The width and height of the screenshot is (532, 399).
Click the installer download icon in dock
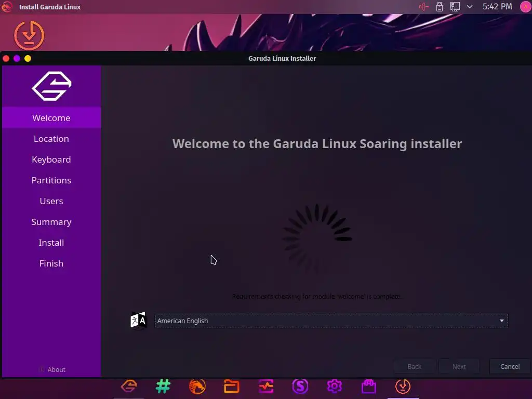tap(403, 386)
